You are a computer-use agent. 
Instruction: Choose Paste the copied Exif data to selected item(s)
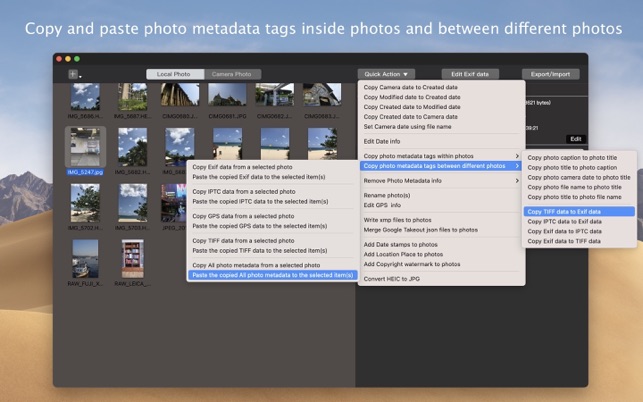[x=273, y=177]
